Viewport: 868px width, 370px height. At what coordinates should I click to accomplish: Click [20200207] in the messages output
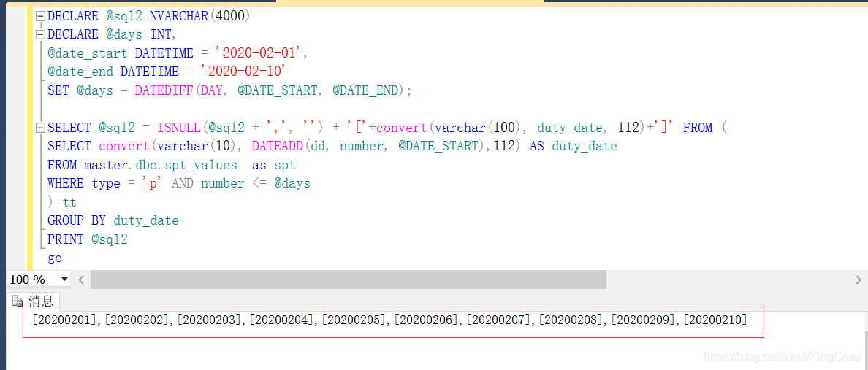(498, 319)
